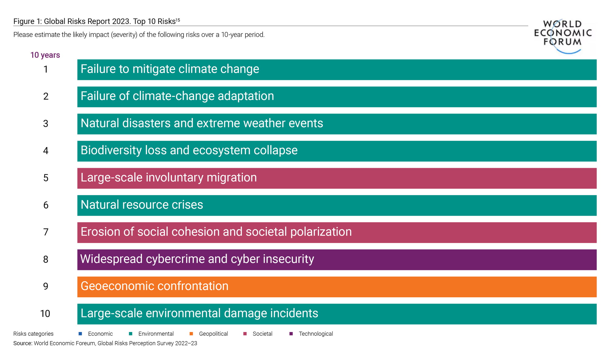Click the purple Technological legend square
The width and height of the screenshot is (610, 364).
pos(291,334)
